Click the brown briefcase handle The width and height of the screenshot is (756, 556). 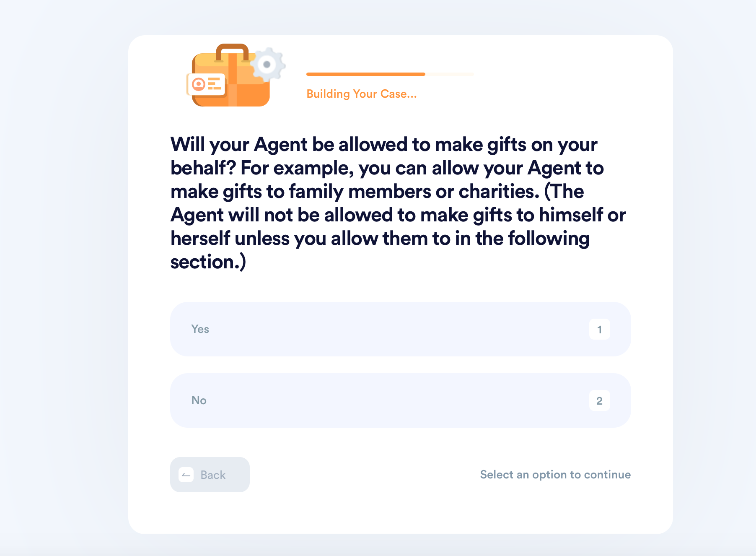pos(232,52)
